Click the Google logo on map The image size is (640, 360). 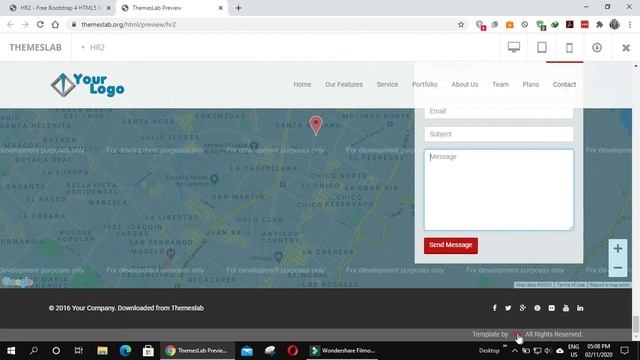pyautogui.click(x=17, y=282)
